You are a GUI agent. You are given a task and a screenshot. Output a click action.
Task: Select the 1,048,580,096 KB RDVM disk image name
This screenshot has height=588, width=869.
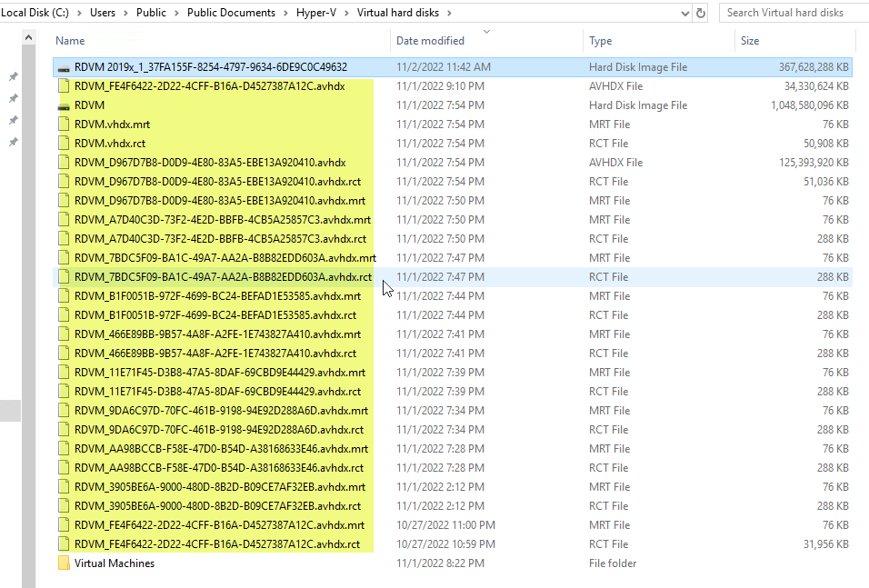(89, 105)
